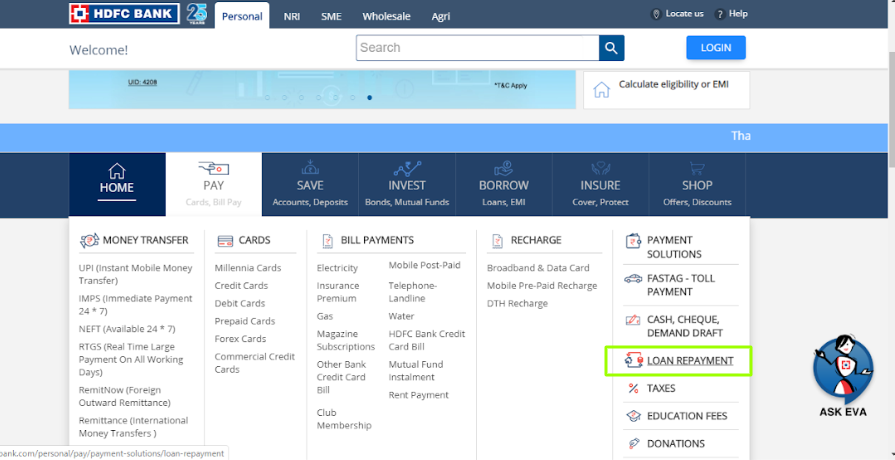Open the INVEST Bonds, Mutual Funds menu
Screen dimensions: 895x460
pyautogui.click(x=407, y=184)
